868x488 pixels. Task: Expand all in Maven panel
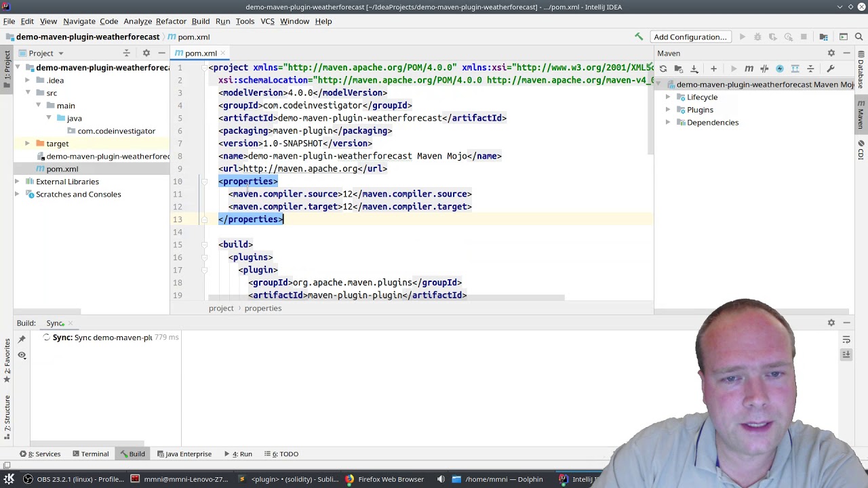coord(795,68)
